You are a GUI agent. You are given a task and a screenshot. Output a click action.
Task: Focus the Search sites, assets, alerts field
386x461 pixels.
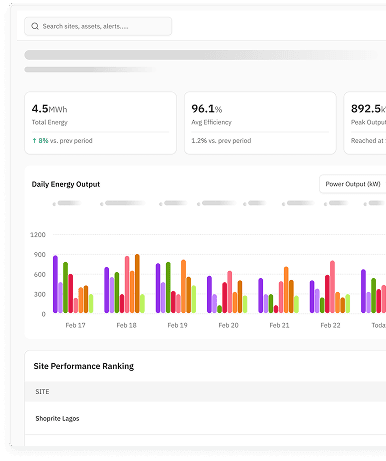tap(98, 26)
